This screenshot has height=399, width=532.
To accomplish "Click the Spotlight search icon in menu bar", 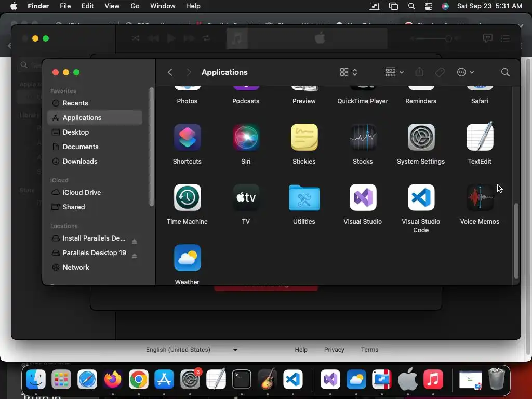I will (x=411, y=6).
